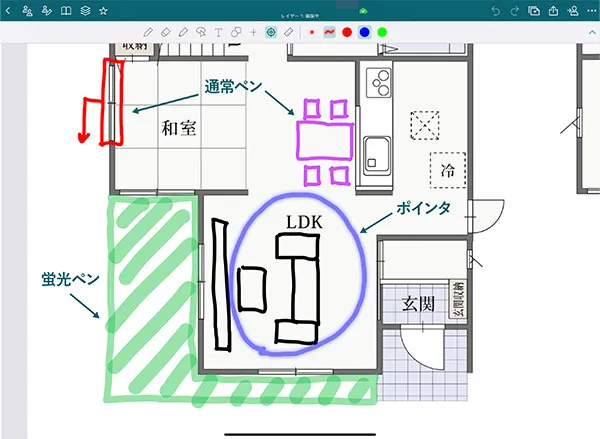This screenshot has width=600, height=439.
Task: Pick the green color swatch
Action: click(x=382, y=33)
